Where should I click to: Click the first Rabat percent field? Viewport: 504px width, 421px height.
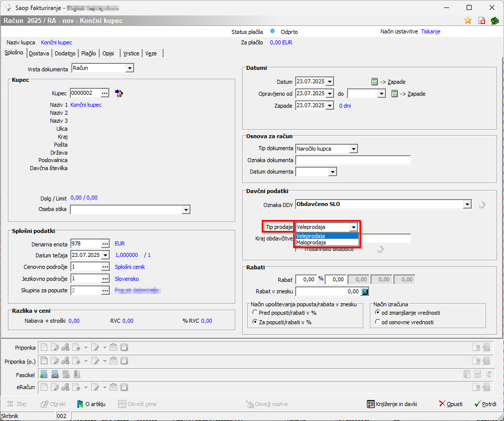coord(306,279)
